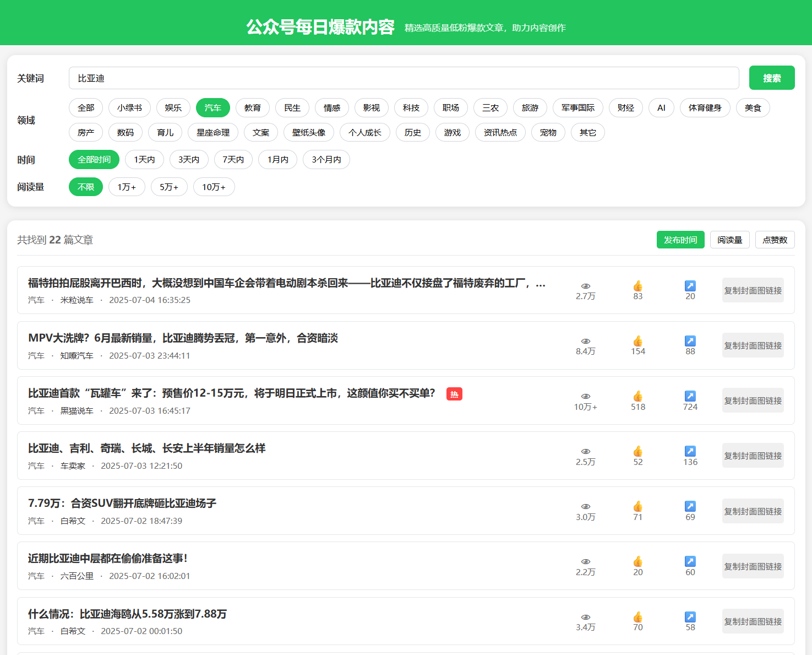This screenshot has width=812, height=655.
Task: Click share arrow icon on 7.79万 SUV article
Action: pos(690,506)
